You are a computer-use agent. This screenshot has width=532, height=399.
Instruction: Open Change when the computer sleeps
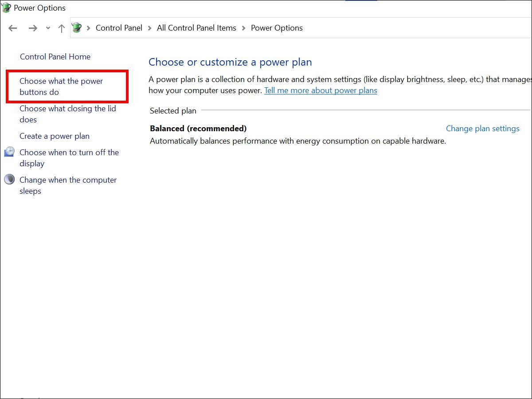point(68,185)
